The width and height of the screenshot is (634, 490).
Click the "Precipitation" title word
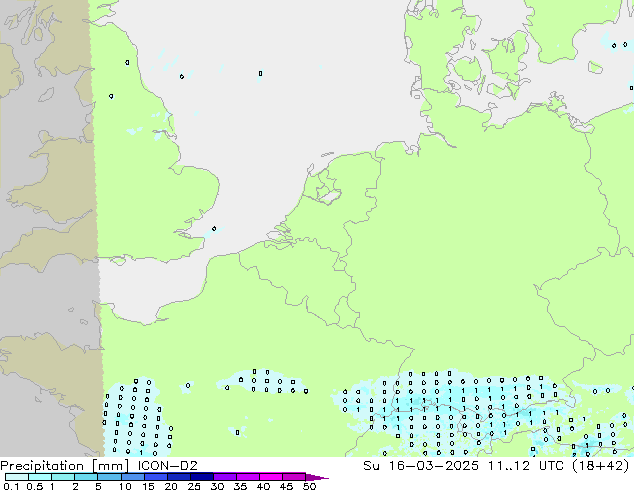[42, 466]
